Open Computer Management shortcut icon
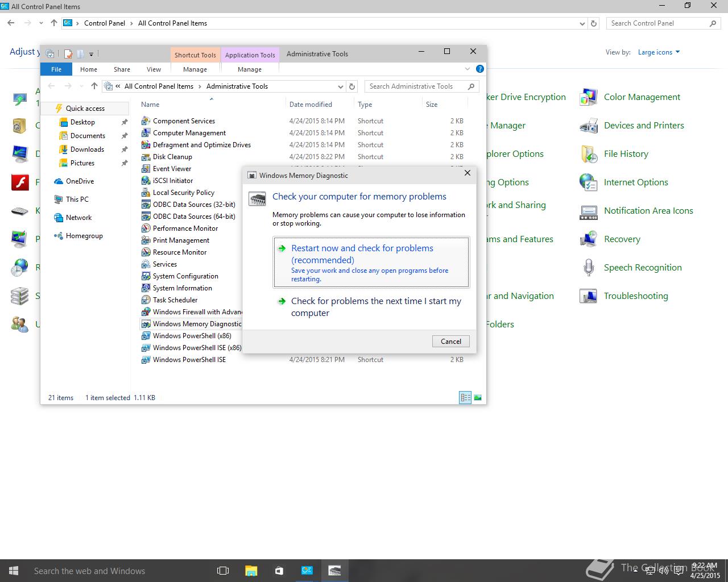Viewport: 728px width, 582px height. 146,133
